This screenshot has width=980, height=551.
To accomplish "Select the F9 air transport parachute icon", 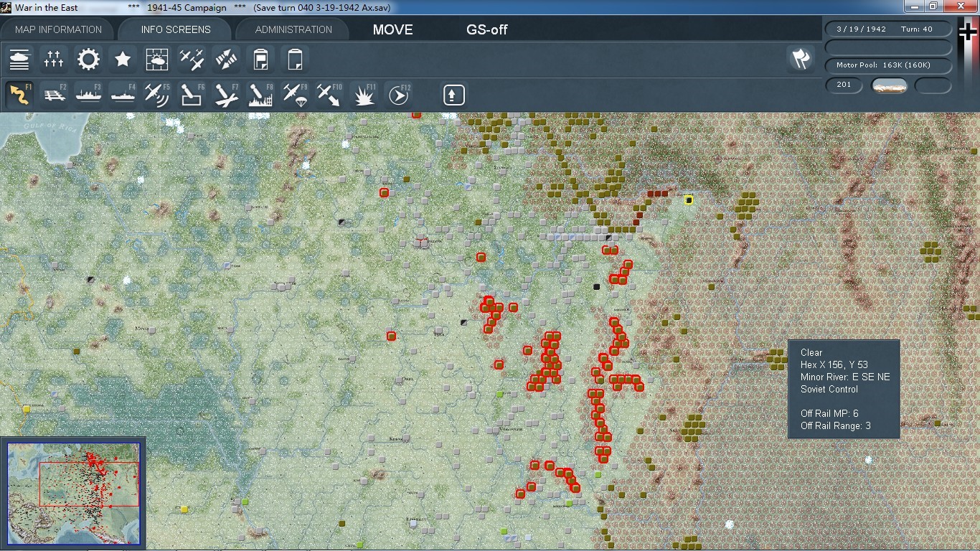I will pyautogui.click(x=295, y=95).
